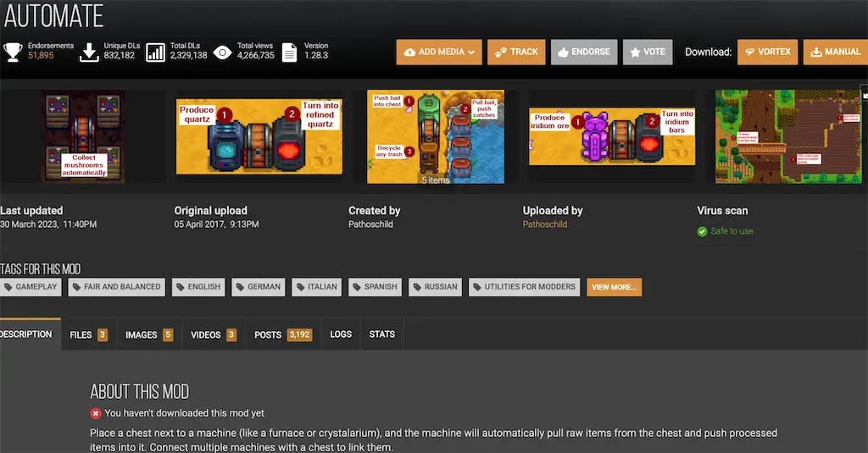Switch to the Stats tab
The image size is (868, 453).
[x=382, y=334]
